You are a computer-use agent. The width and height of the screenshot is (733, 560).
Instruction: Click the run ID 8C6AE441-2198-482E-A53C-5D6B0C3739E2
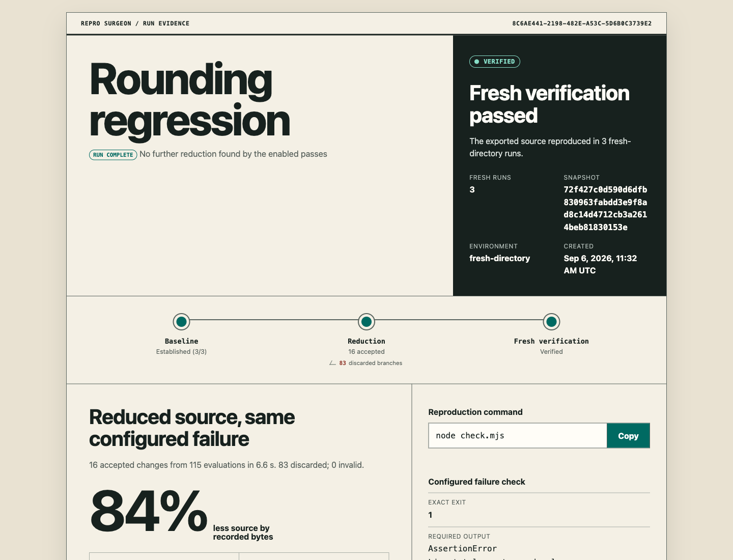pos(582,23)
